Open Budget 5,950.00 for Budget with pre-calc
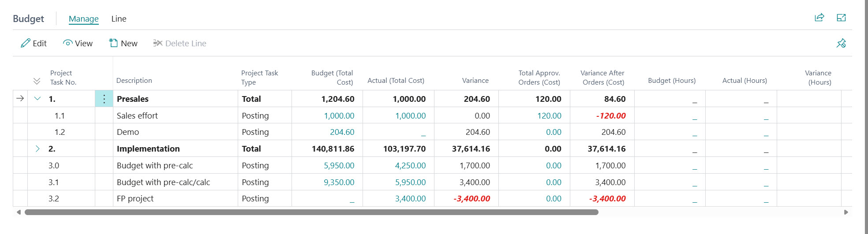Image resolution: width=868 pixels, height=234 pixels. [x=339, y=165]
